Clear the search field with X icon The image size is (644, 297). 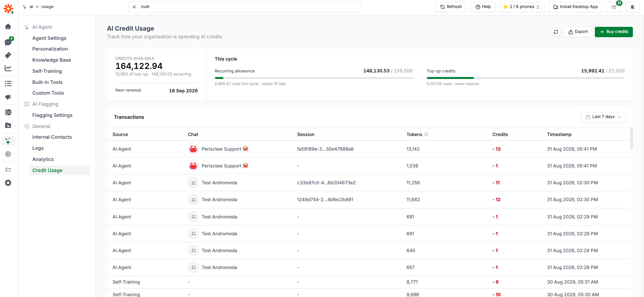(134, 7)
